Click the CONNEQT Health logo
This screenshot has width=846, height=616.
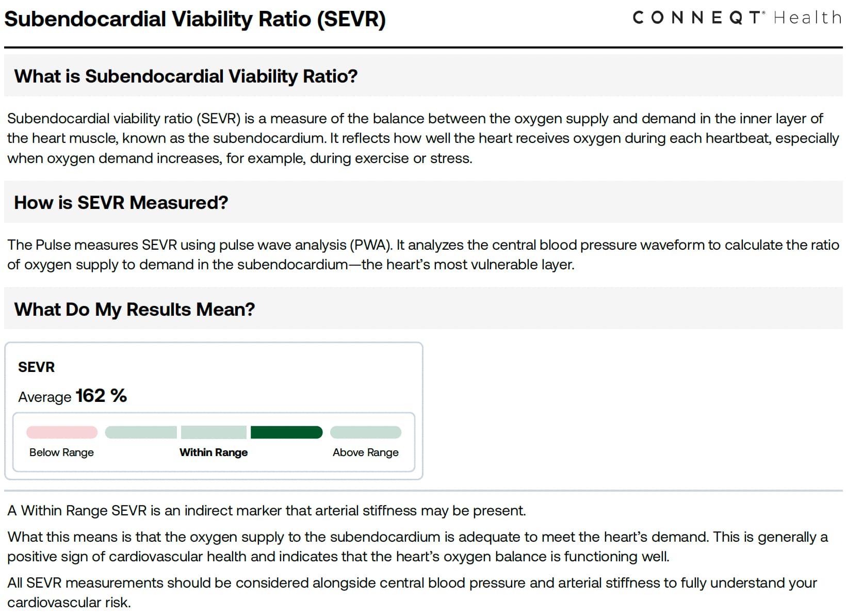(737, 18)
